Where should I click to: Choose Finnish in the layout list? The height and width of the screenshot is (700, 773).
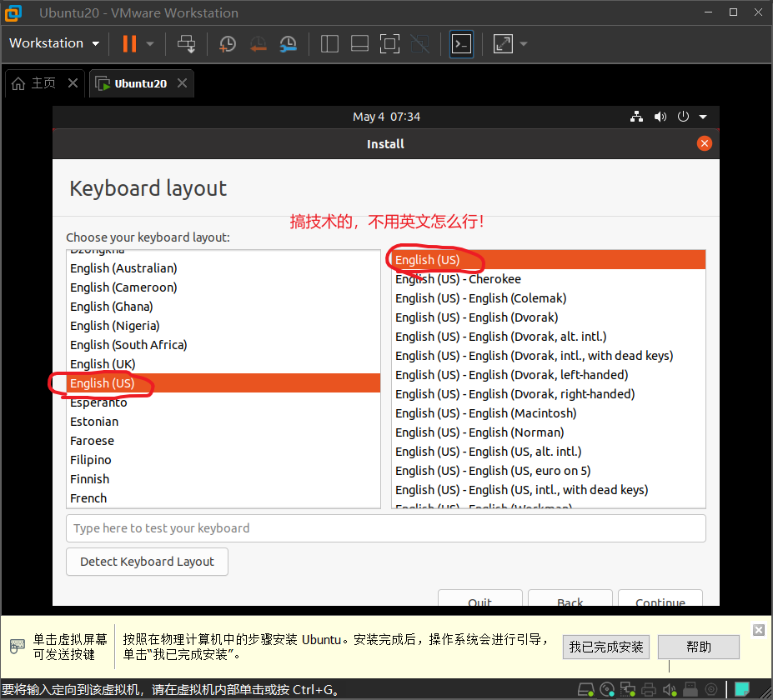[x=223, y=479]
